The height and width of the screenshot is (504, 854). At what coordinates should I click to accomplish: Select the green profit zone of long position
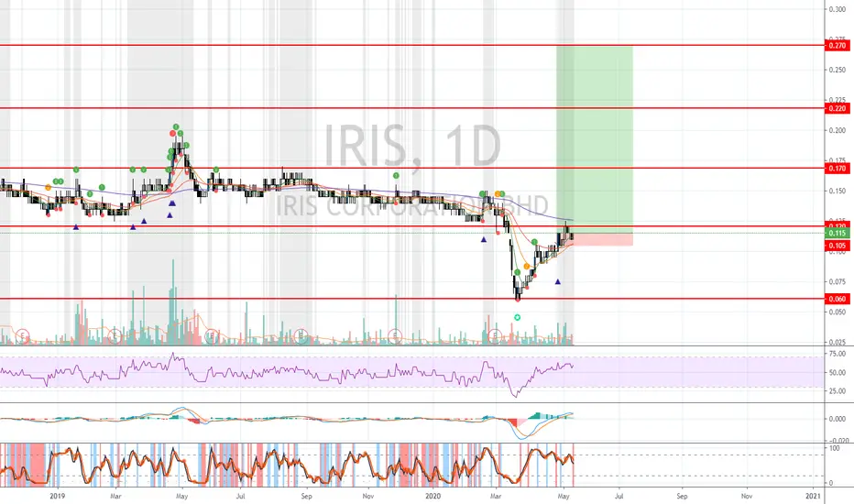point(594,139)
